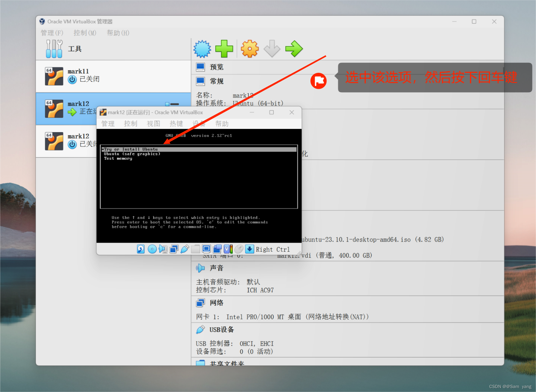Click the ubuntu-23.10.1-desktop-amd64.iso link

[x=373, y=240]
